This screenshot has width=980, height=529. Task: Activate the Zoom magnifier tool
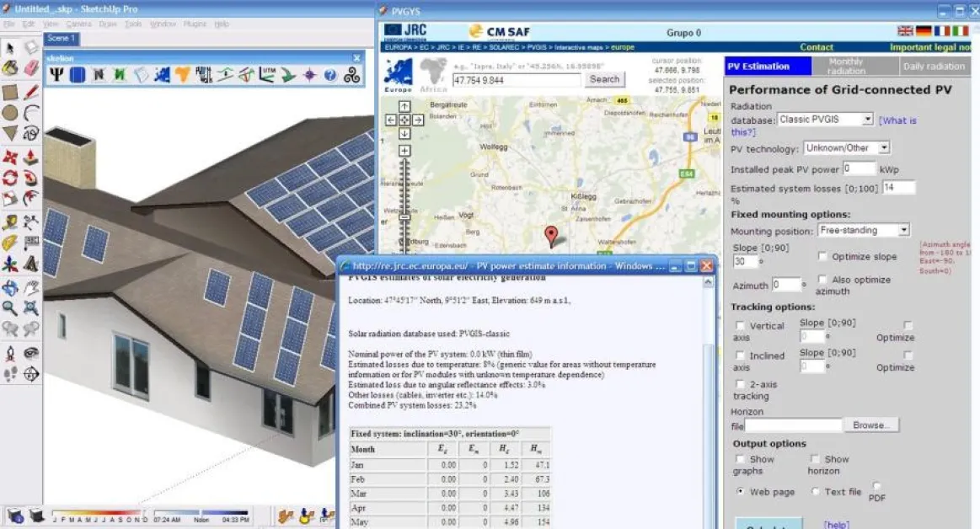tap(10, 307)
